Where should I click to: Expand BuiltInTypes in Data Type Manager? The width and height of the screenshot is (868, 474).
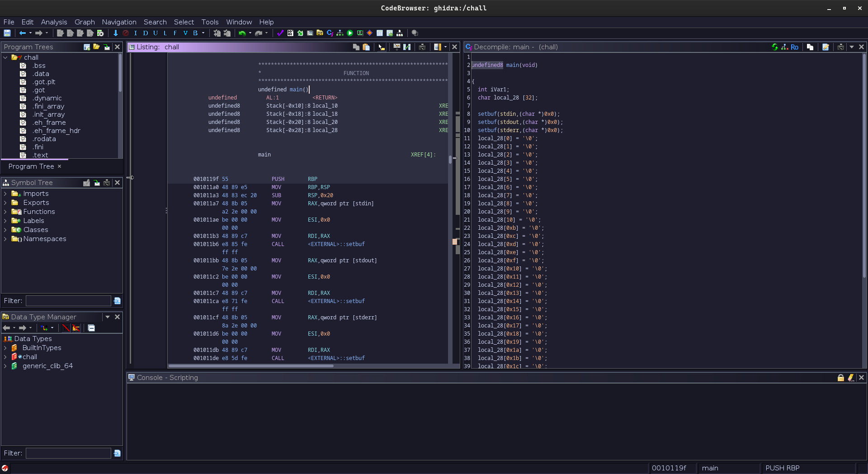(x=5, y=348)
